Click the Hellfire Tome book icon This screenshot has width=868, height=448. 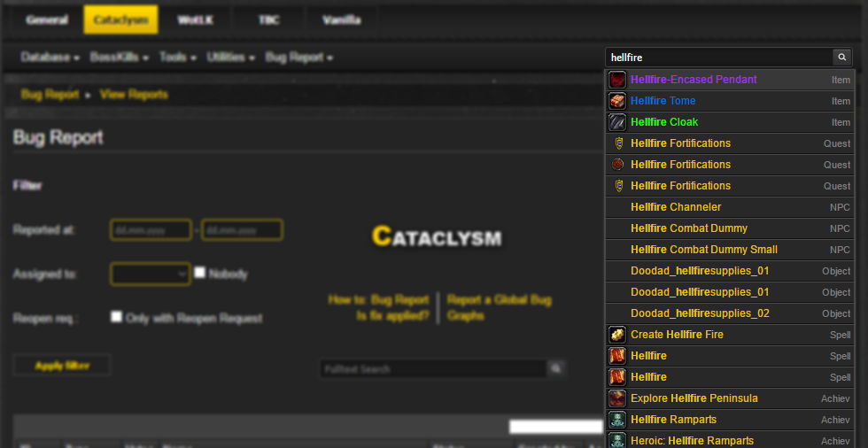617,101
